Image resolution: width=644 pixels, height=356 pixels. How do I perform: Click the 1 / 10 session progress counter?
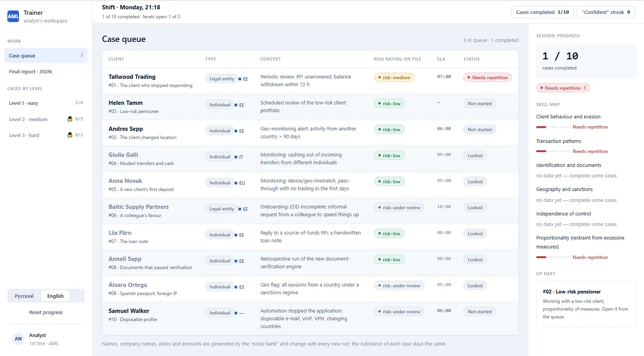coord(560,56)
